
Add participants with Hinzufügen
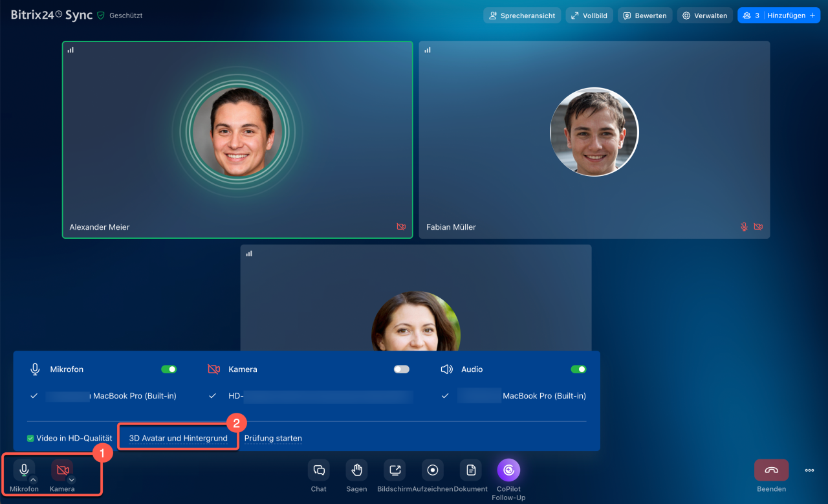pyautogui.click(x=792, y=16)
